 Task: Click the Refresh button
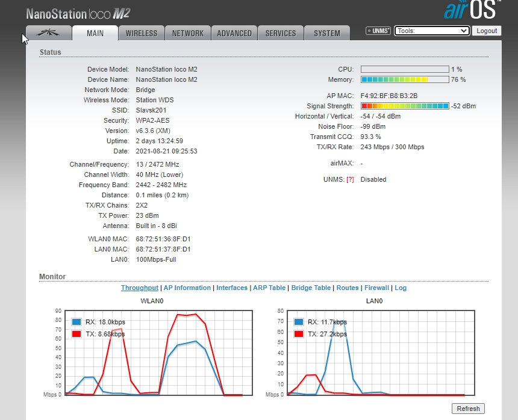point(468,409)
